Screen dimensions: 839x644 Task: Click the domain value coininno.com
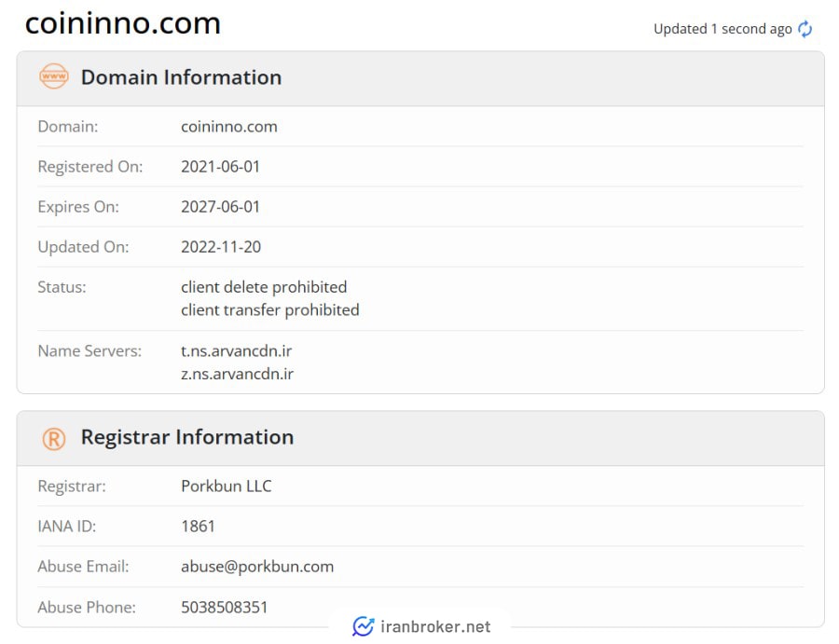[x=229, y=127]
